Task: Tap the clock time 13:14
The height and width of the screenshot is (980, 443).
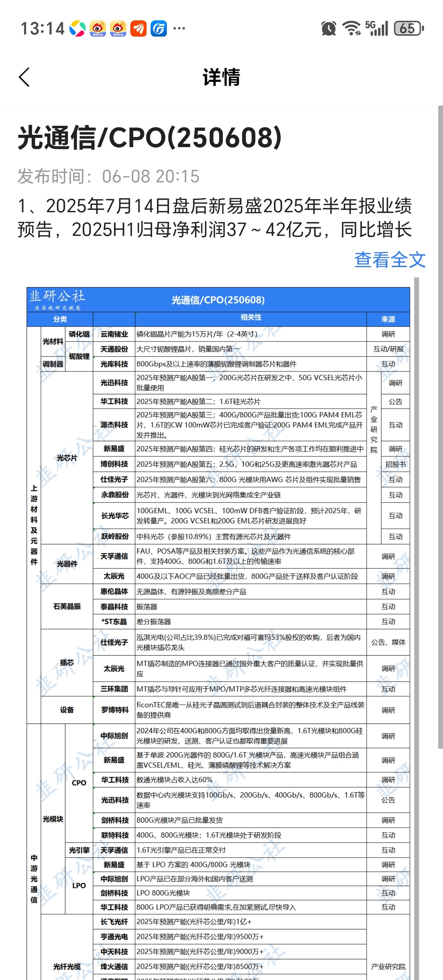Action: pyautogui.click(x=42, y=29)
